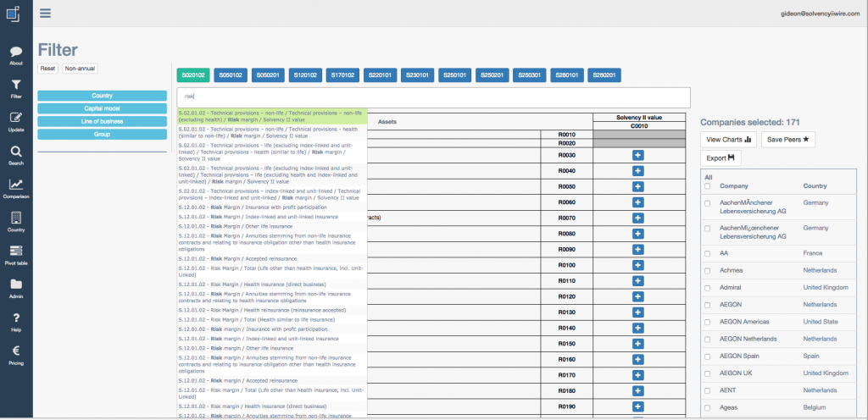Switch to the S050102 tab

pos(231,75)
